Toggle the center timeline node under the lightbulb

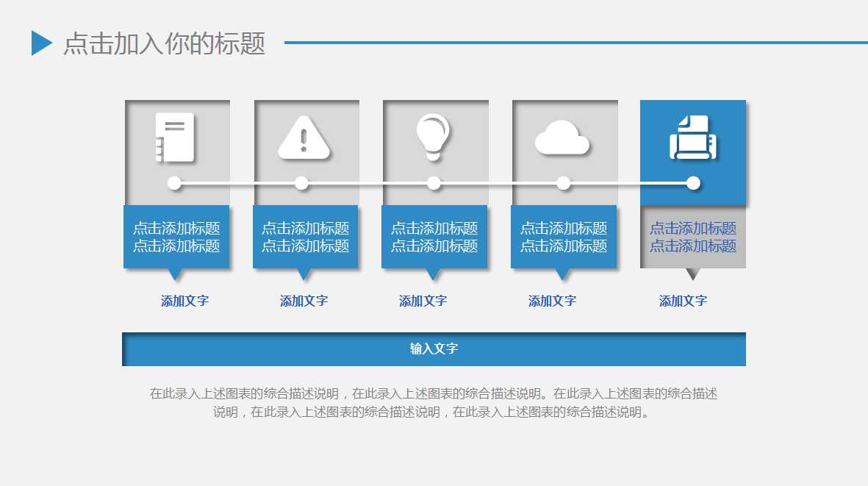pos(435,182)
